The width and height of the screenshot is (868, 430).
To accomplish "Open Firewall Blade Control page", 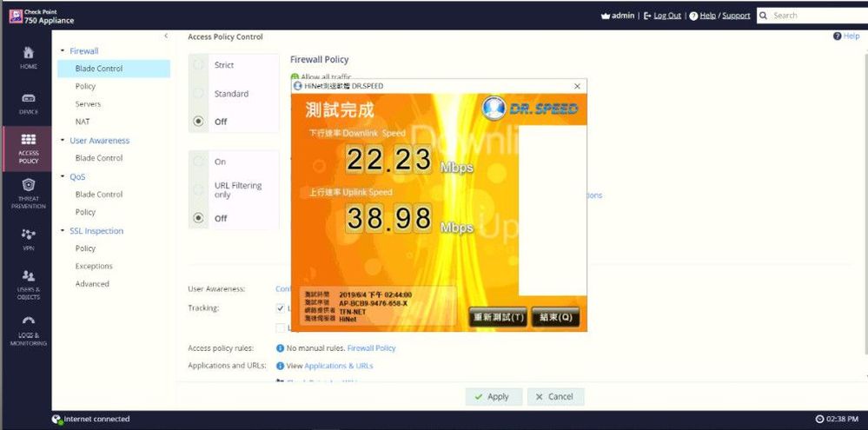I will pyautogui.click(x=114, y=69).
